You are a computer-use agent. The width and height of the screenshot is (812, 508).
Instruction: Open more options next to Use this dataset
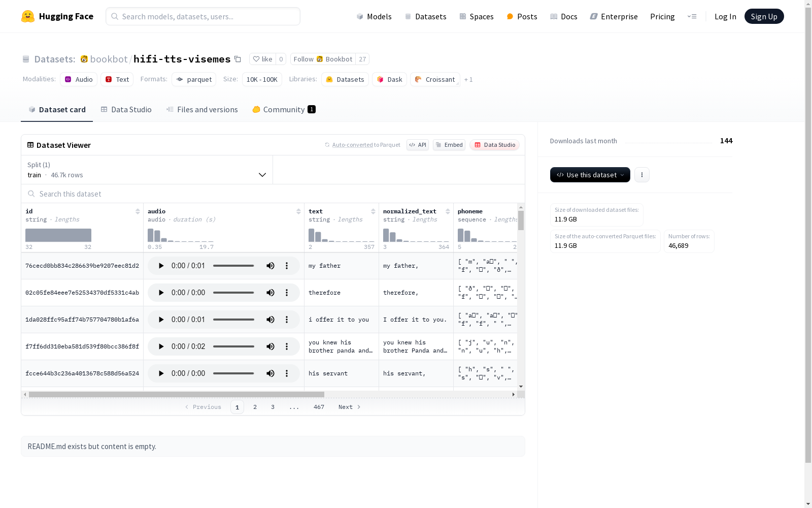(x=642, y=175)
